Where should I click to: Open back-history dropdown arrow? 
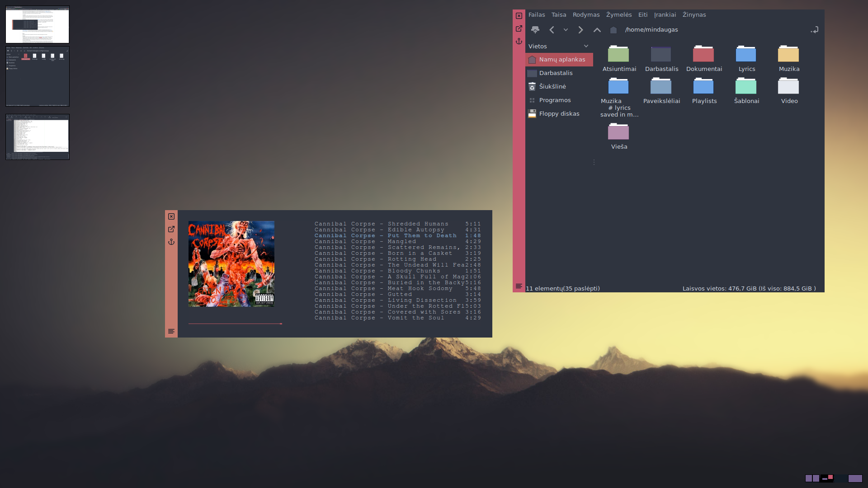[566, 30]
